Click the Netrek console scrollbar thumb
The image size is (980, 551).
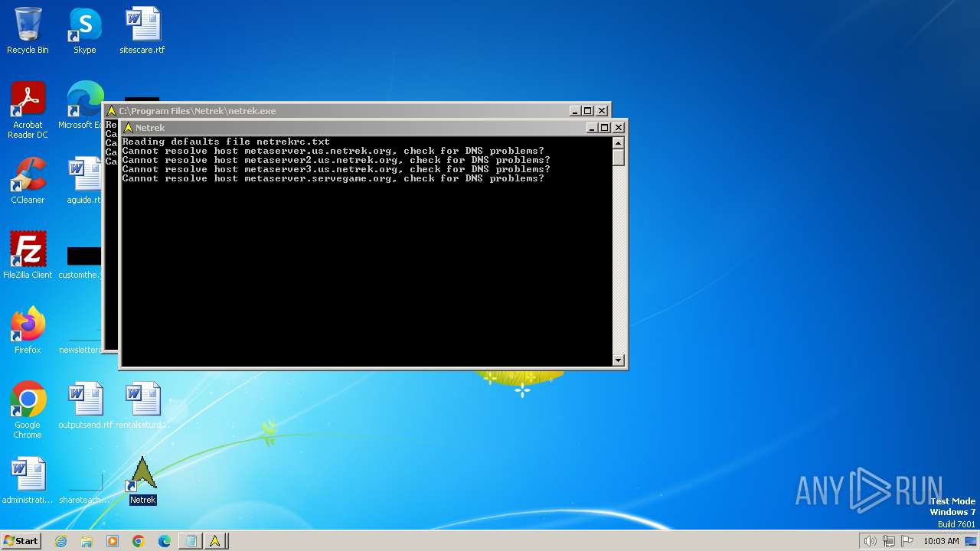click(619, 158)
